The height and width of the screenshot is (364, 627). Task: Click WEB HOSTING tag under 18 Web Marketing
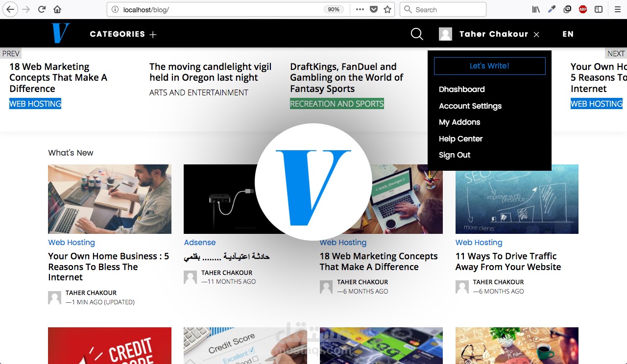click(35, 104)
